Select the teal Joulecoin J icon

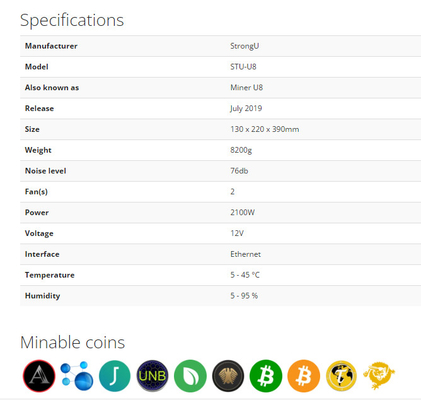pos(115,376)
